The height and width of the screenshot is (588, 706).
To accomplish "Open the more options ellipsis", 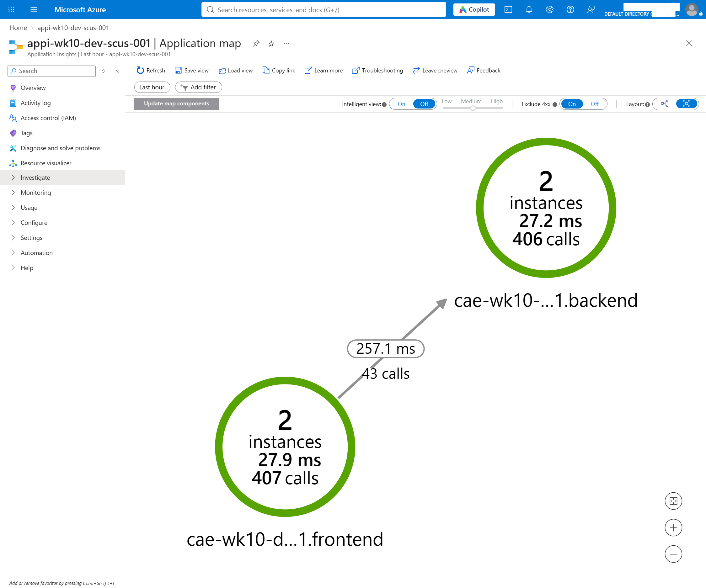I will [x=286, y=43].
